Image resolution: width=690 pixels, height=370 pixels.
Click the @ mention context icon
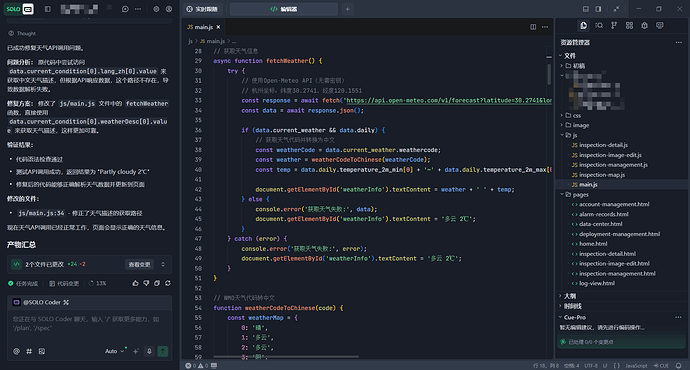click(x=16, y=351)
